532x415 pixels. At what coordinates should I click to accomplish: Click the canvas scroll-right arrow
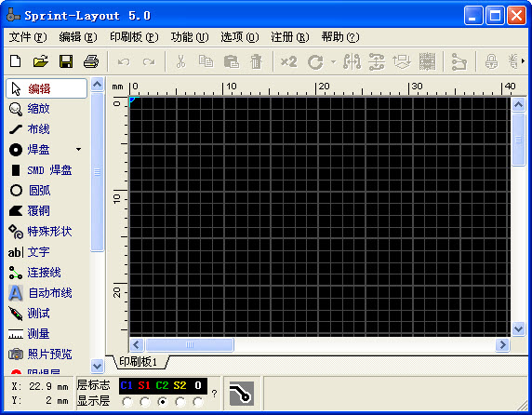coord(502,345)
